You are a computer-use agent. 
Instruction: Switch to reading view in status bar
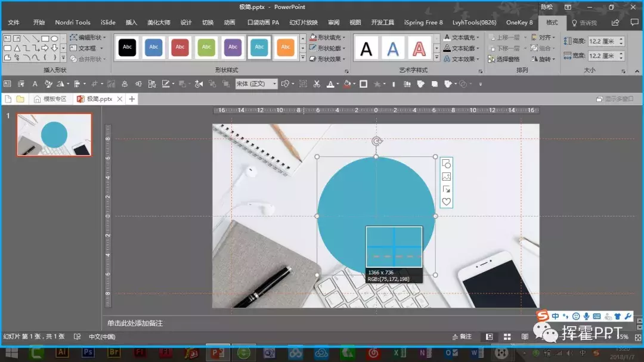pos(525,336)
